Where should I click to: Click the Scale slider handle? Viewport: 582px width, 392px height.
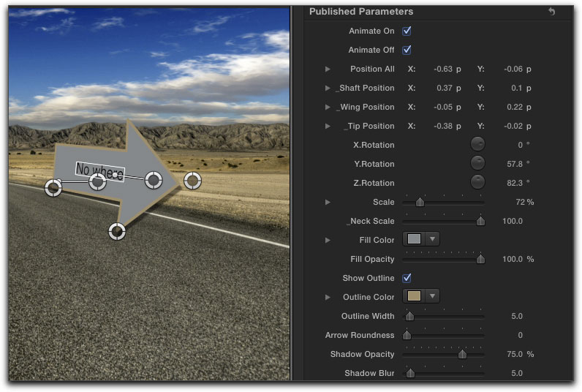click(420, 202)
